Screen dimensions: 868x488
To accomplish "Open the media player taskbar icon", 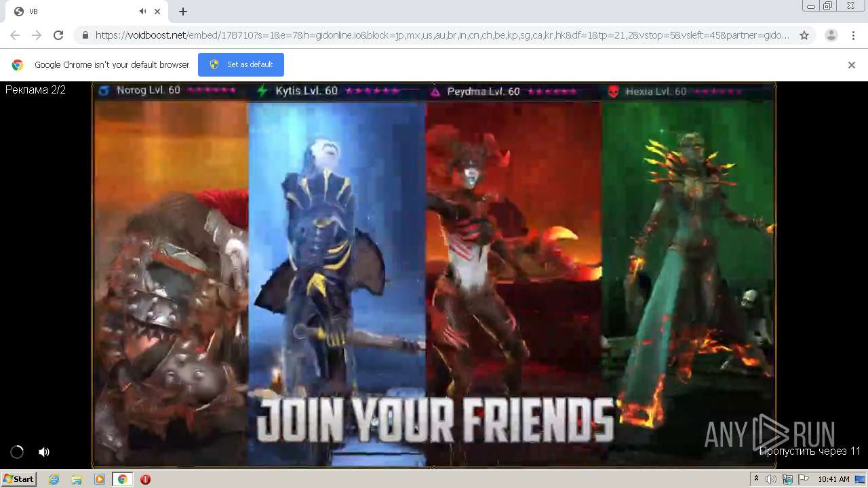I will [x=100, y=479].
